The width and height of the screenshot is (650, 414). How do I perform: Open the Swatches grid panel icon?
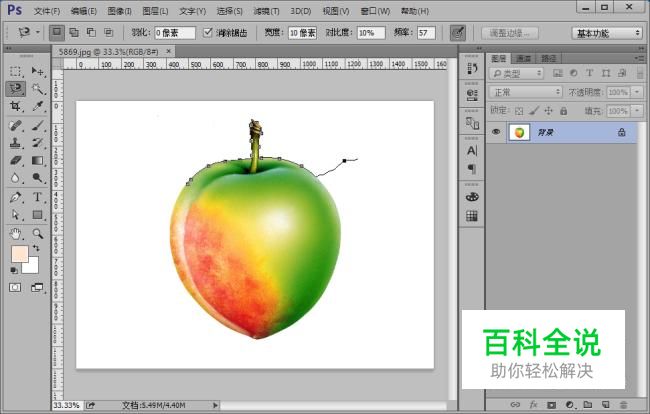472,216
